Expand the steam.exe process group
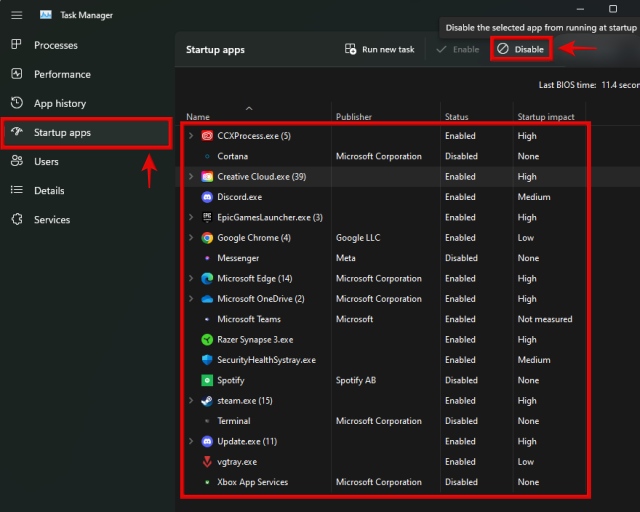Screen dimensions: 640x512 coord(191,401)
